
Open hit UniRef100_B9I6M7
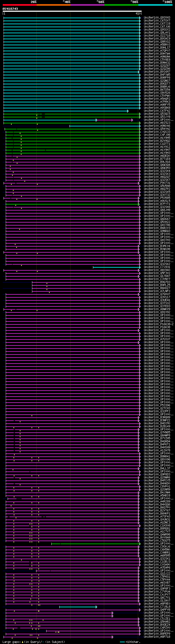point(157,72)
